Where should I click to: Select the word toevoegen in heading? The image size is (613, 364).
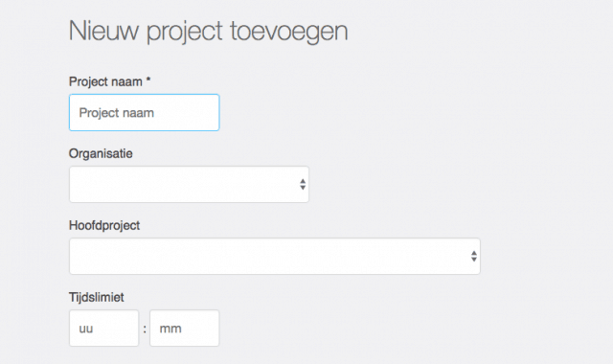289,32
